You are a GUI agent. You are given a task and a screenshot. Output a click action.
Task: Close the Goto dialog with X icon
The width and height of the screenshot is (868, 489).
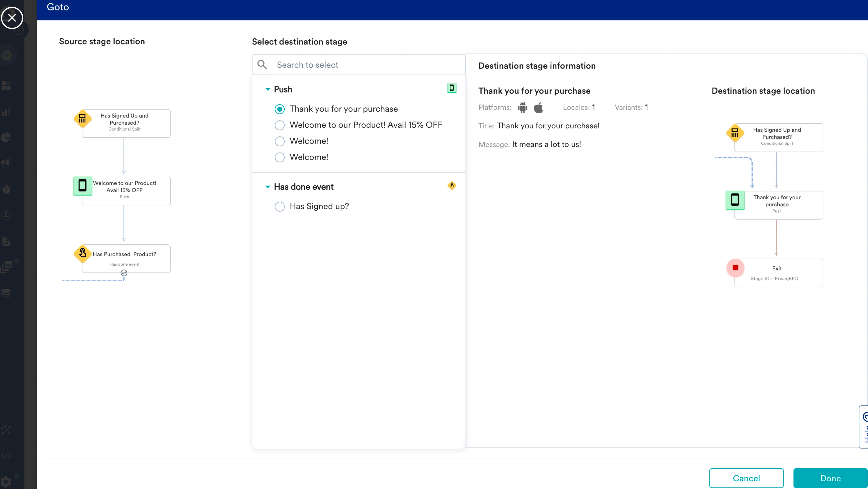click(x=12, y=18)
